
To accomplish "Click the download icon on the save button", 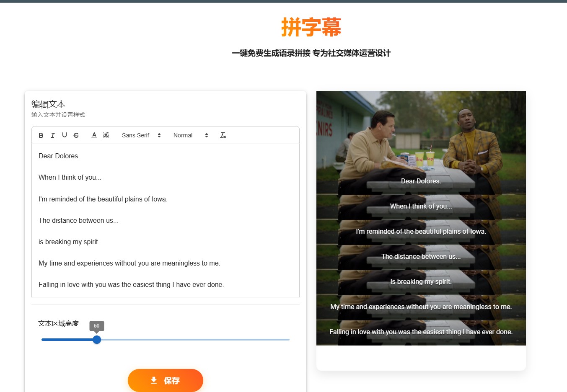I will pyautogui.click(x=154, y=380).
